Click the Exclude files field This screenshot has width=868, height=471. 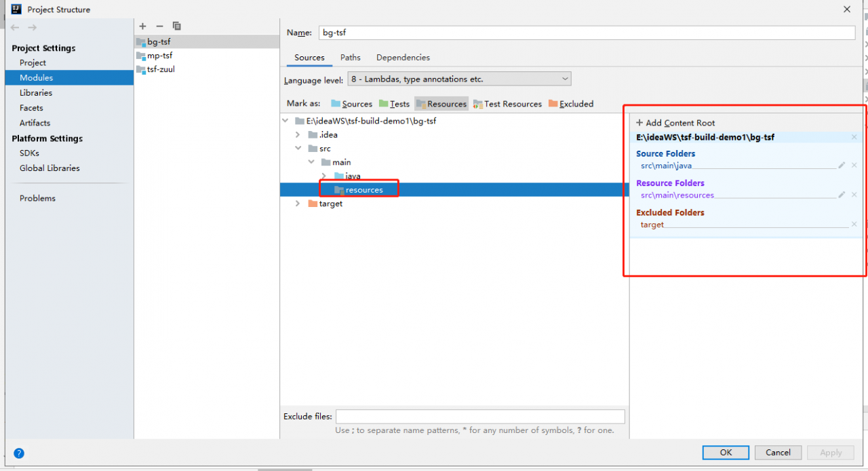pos(480,417)
